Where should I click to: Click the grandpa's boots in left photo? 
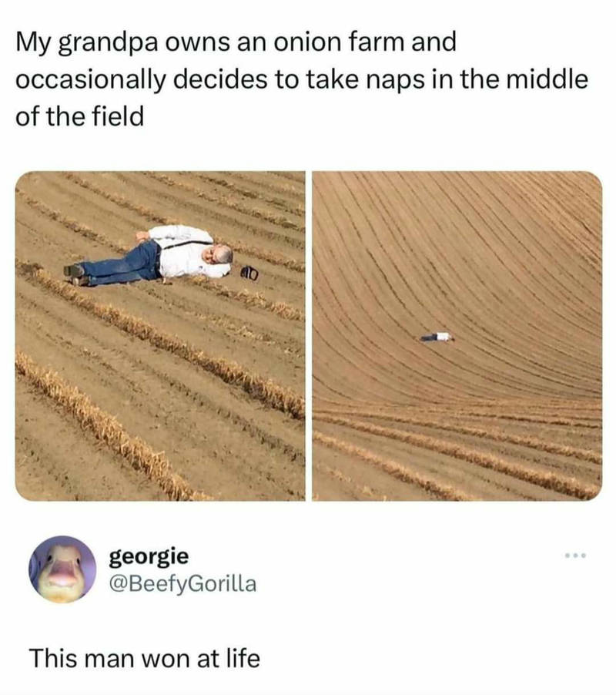pos(76,275)
